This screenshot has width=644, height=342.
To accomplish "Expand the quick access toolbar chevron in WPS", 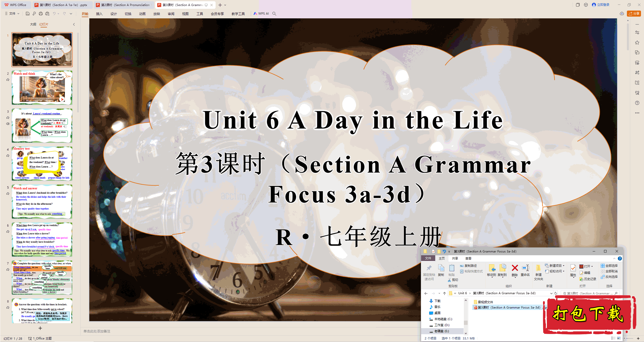I will pyautogui.click(x=71, y=14).
